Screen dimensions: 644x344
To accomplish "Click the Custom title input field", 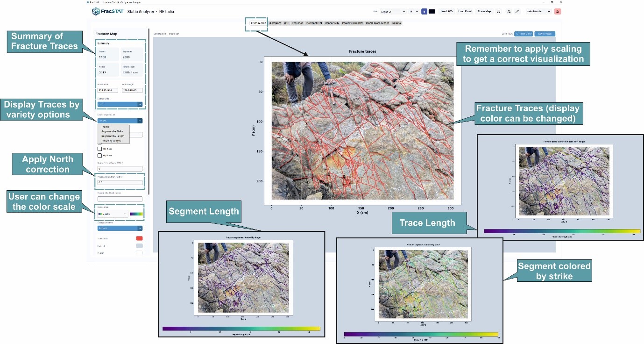I will pyautogui.click(x=120, y=199).
